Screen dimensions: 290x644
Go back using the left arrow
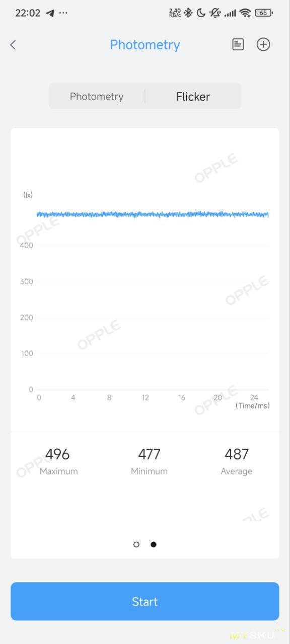[x=13, y=45]
